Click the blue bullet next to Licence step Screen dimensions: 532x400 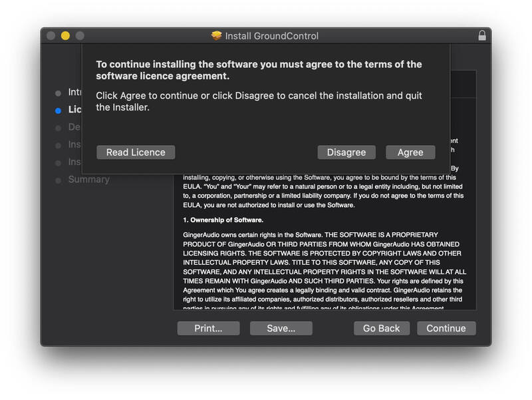pyautogui.click(x=58, y=110)
